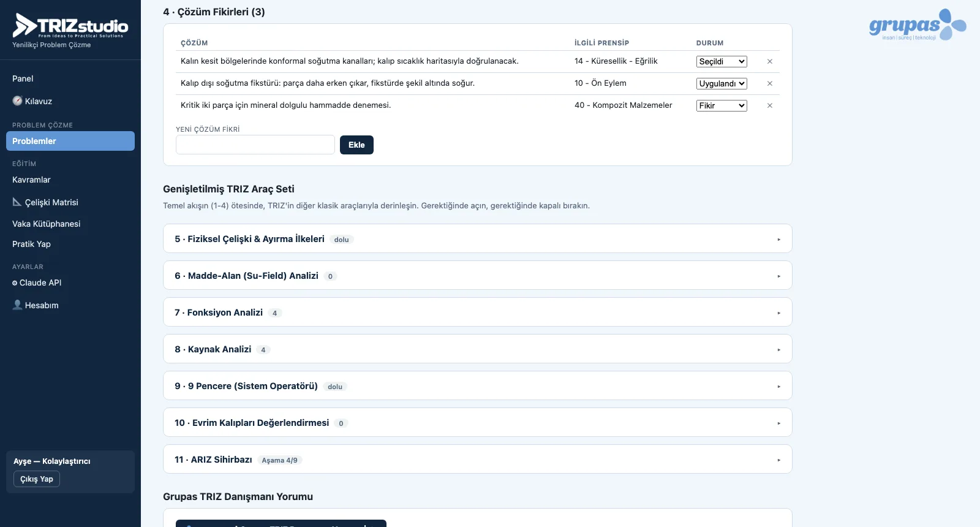The image size is (980, 527).
Task: Click the compass icon beside Kılavuz
Action: tap(17, 101)
